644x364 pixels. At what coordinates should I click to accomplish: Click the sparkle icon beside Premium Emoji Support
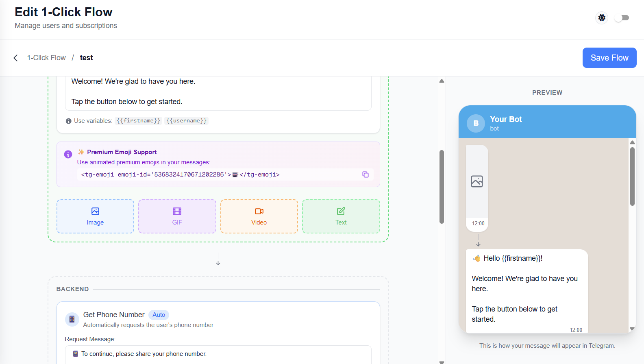click(81, 152)
